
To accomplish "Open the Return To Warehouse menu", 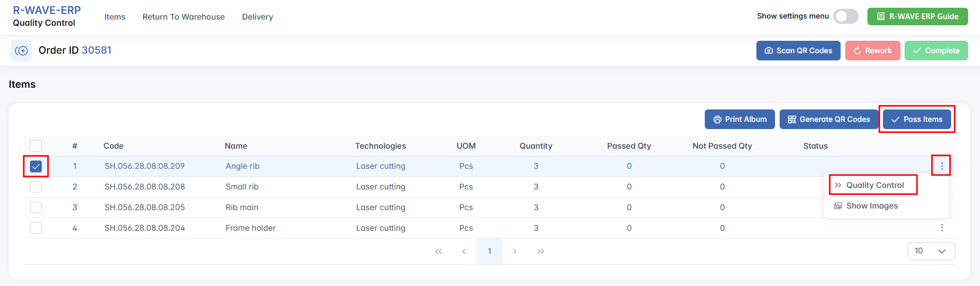I will [x=183, y=17].
